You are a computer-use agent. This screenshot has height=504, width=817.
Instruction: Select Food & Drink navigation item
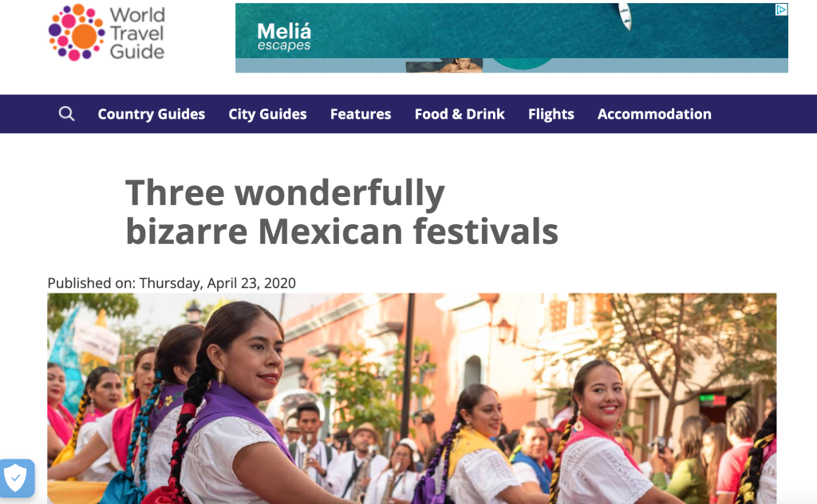coord(460,114)
